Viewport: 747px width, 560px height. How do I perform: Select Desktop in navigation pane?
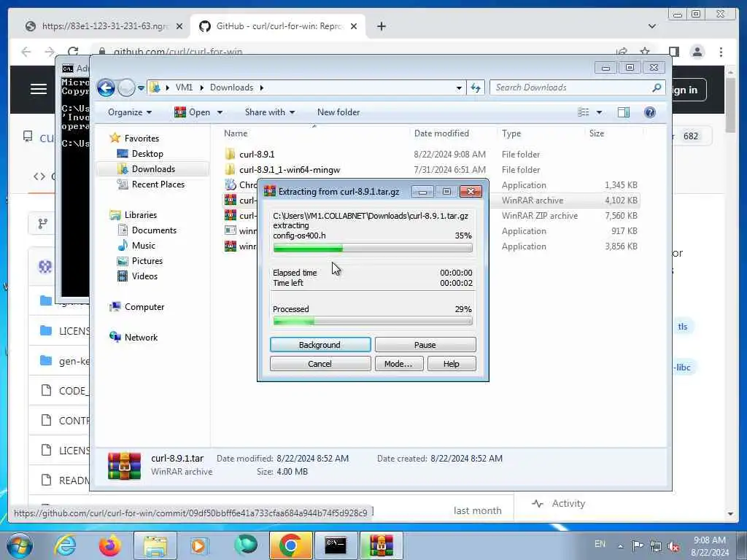pos(141,154)
